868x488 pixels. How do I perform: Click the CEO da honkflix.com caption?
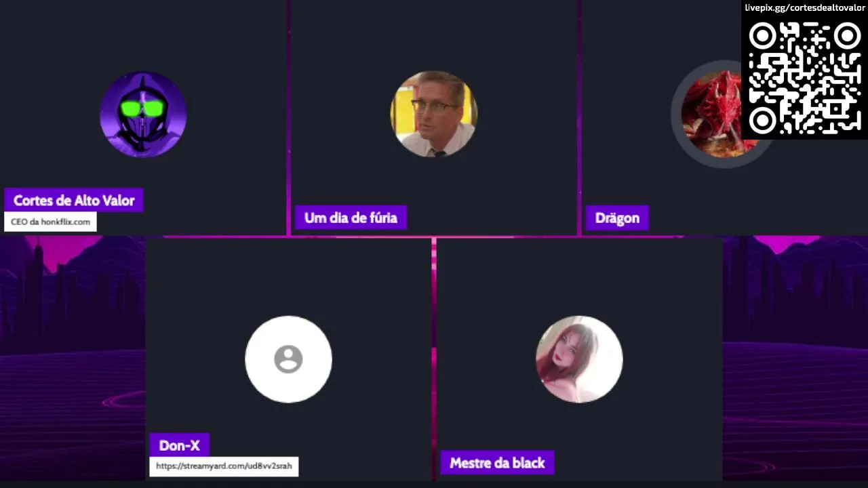coord(51,222)
